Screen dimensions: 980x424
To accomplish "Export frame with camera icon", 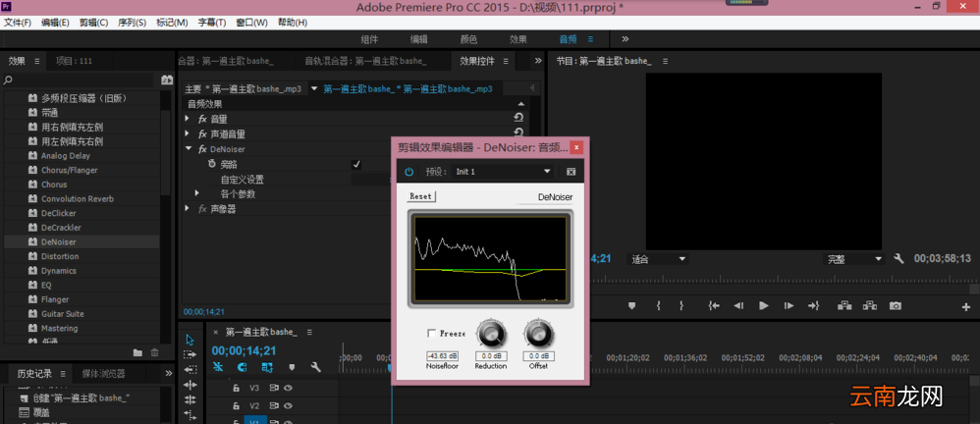I will pyautogui.click(x=896, y=306).
